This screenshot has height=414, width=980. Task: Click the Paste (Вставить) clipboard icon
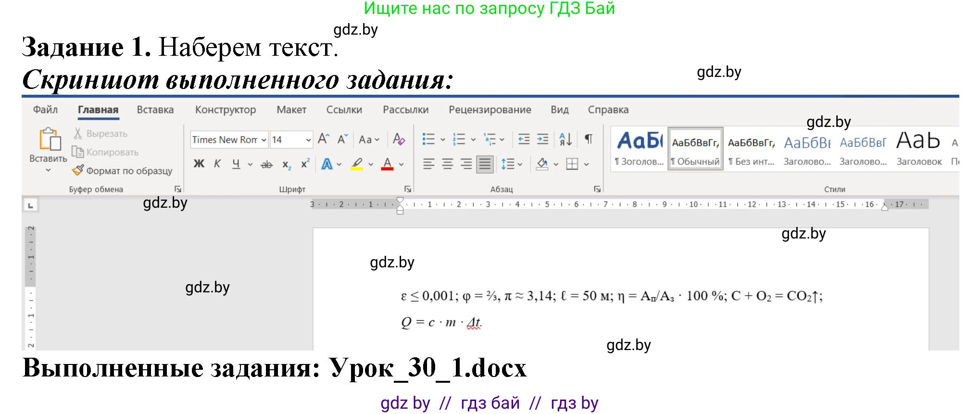click(50, 139)
